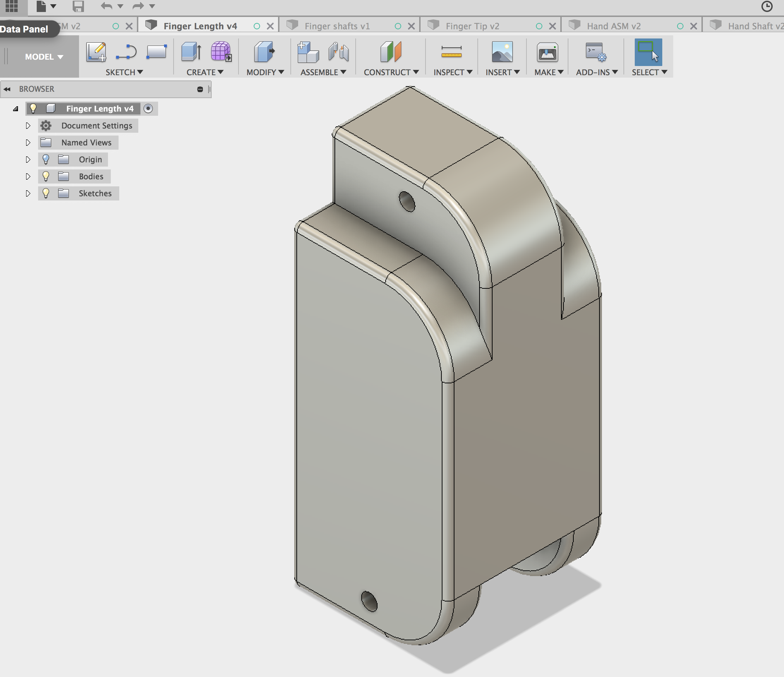Click the upper hole on the model
Image resolution: width=784 pixels, height=677 pixels.
[x=407, y=201]
